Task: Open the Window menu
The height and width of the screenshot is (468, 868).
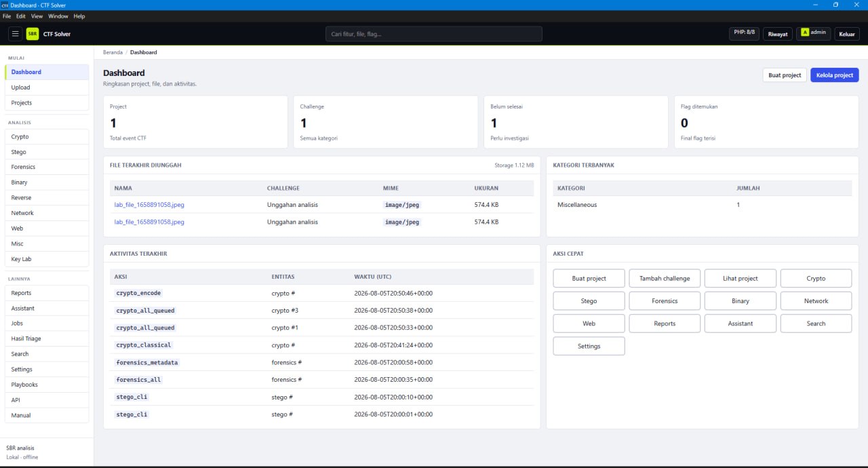Action: pos(58,16)
